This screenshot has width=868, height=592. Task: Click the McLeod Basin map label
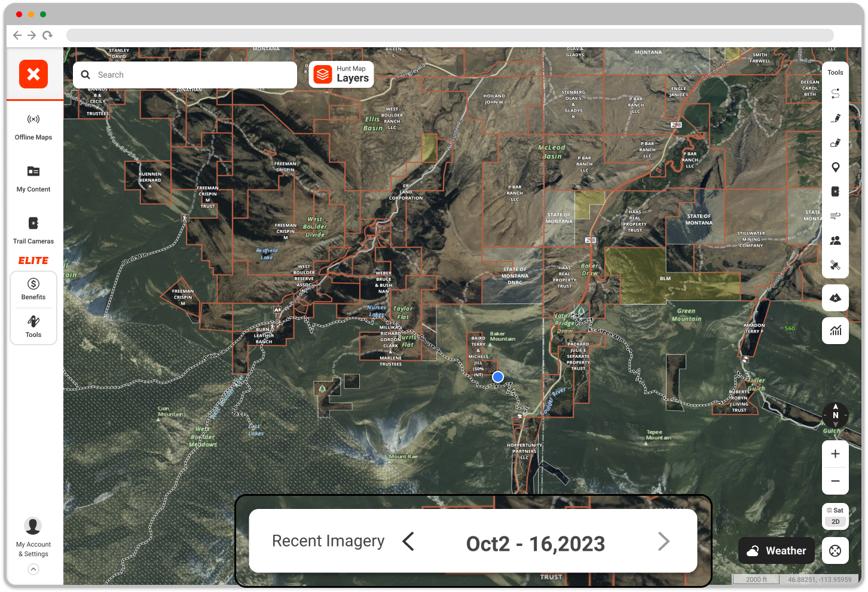coord(552,152)
